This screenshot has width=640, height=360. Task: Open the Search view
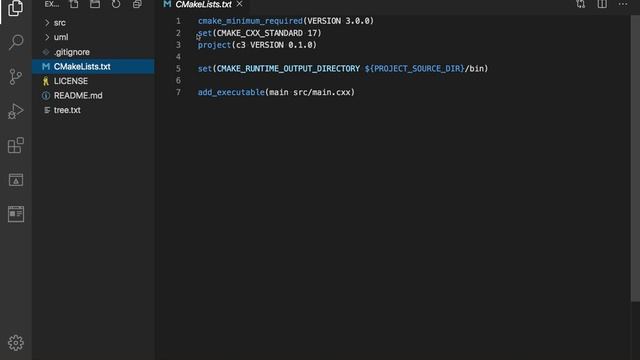[x=16, y=42]
